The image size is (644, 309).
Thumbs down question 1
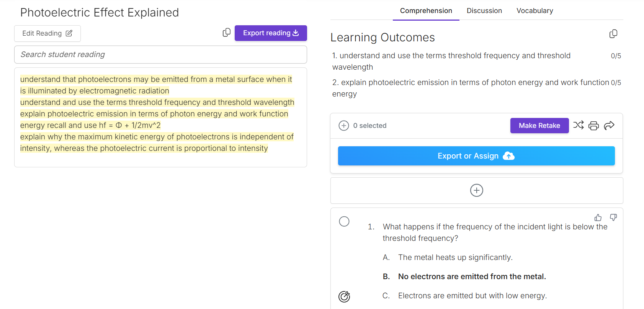613,217
